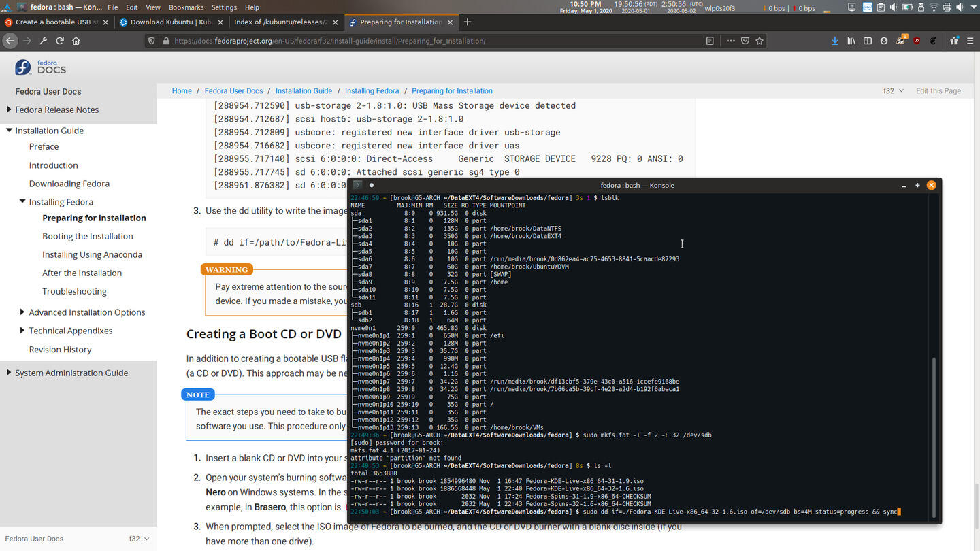
Task: Open Konsole File menu
Action: pos(112,7)
